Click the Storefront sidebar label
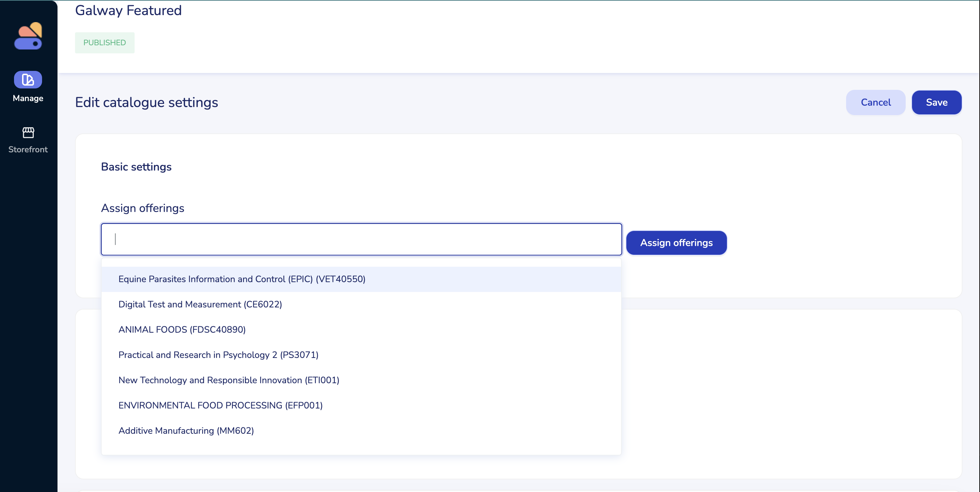 [28, 149]
